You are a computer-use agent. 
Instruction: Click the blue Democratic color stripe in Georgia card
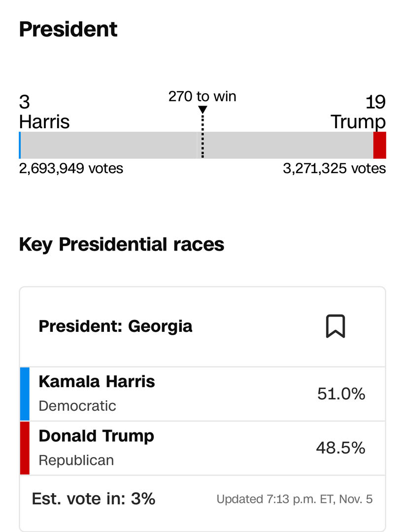25,394
